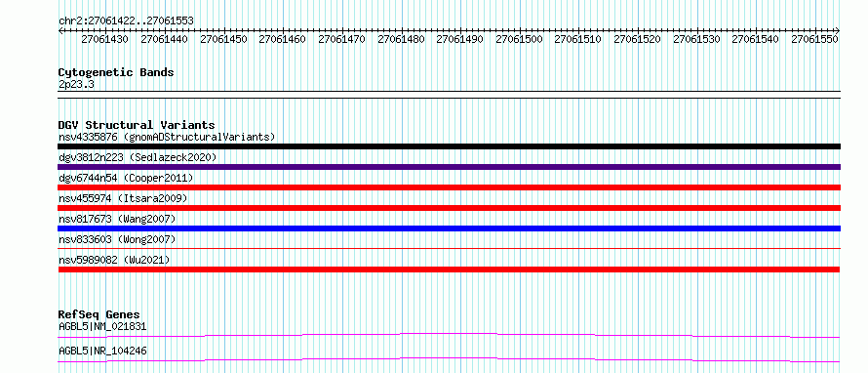Click ruler position 27061500
The height and width of the screenshot is (373, 868).
pos(519,39)
